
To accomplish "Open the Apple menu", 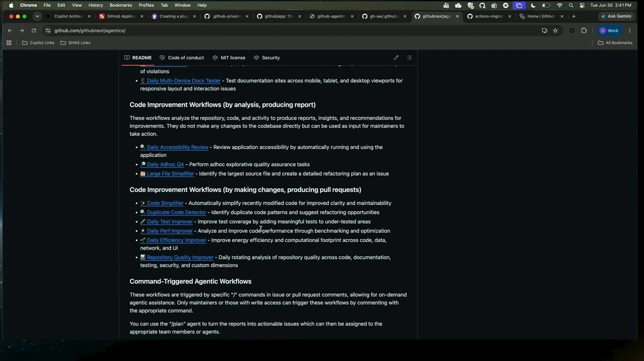I will coord(11,5).
